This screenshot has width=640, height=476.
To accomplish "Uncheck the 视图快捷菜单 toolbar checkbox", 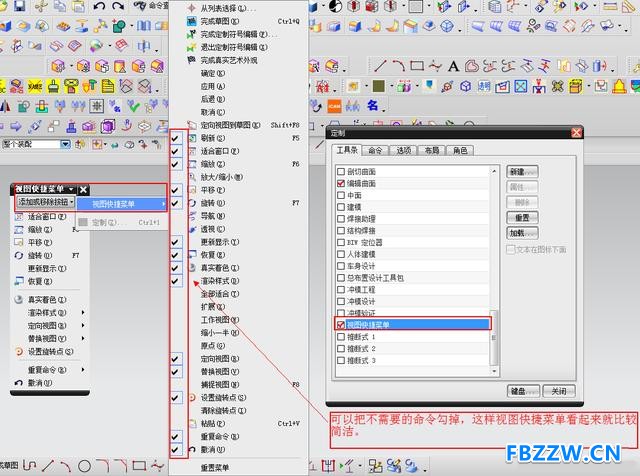I will coord(341,325).
